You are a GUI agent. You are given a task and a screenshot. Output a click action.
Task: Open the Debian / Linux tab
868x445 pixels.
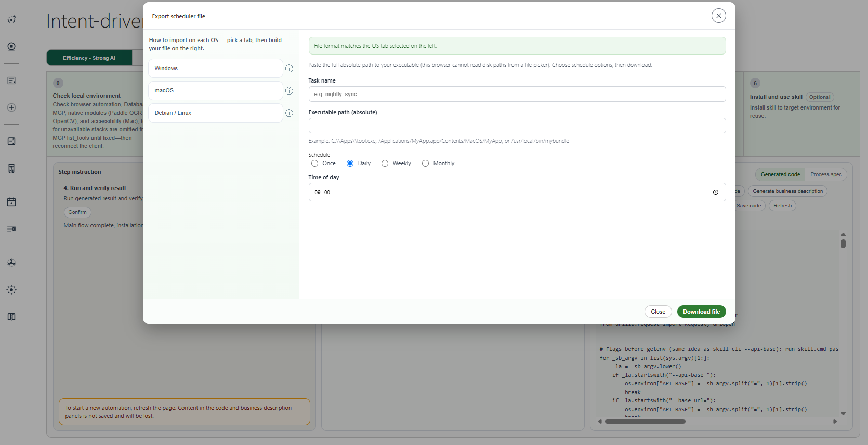tap(216, 113)
